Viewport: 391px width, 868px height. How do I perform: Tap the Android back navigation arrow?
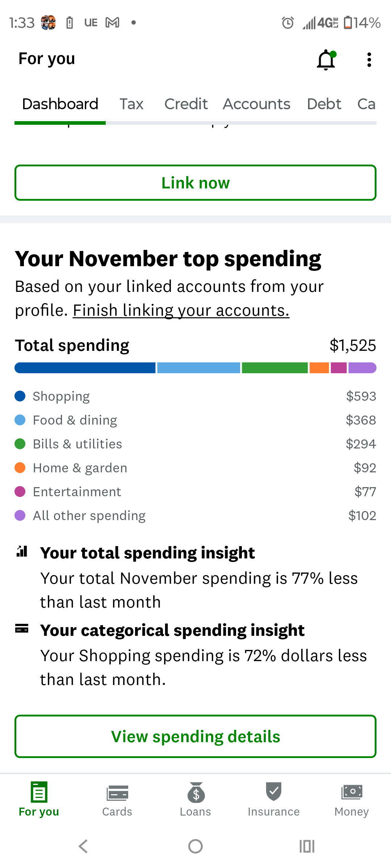click(83, 846)
